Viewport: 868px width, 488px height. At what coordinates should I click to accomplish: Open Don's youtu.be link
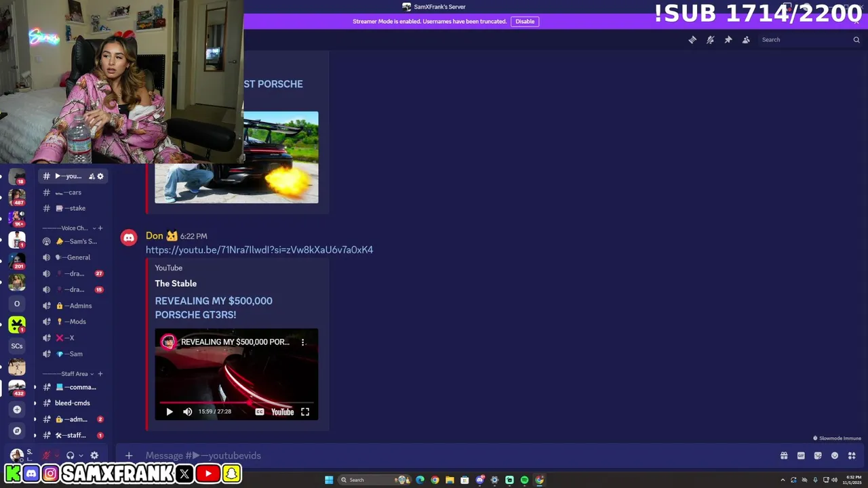coord(259,250)
